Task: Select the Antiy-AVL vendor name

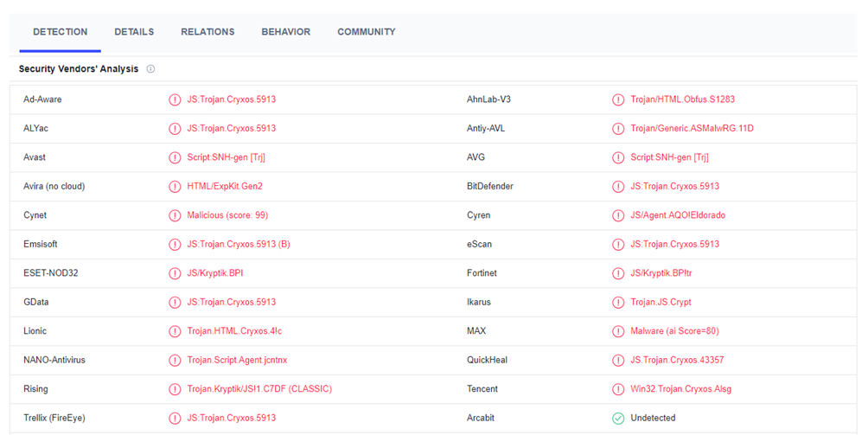Action: coord(486,128)
